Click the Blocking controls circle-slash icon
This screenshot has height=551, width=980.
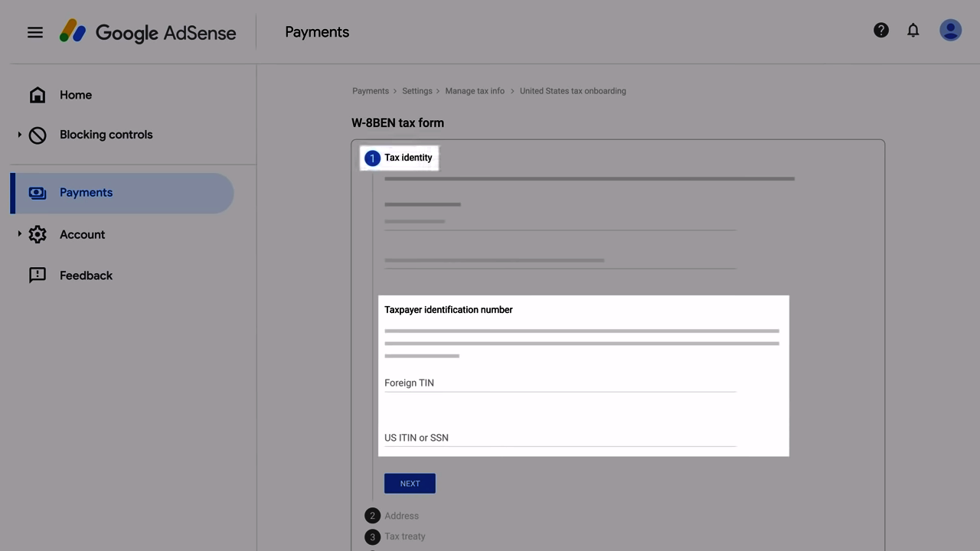click(38, 135)
